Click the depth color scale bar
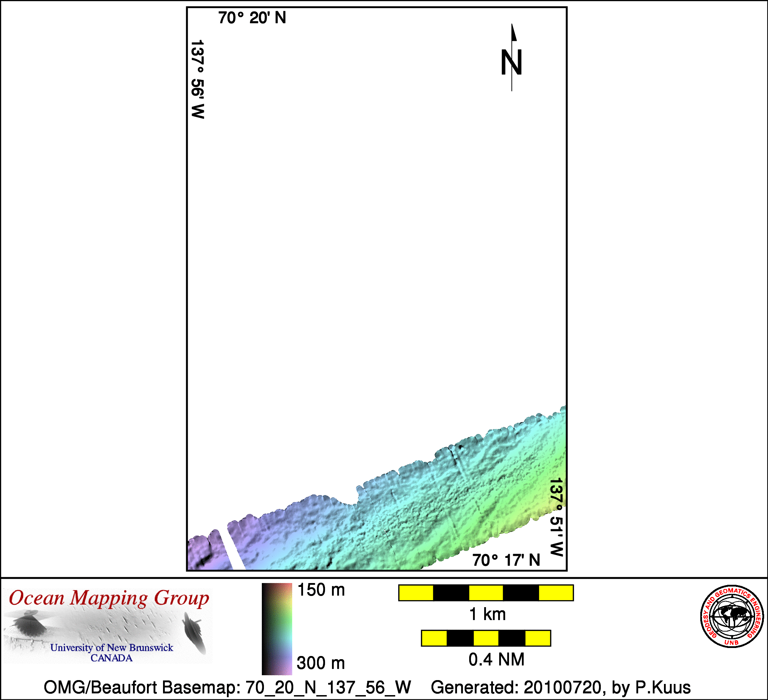768x700 pixels. point(277,629)
